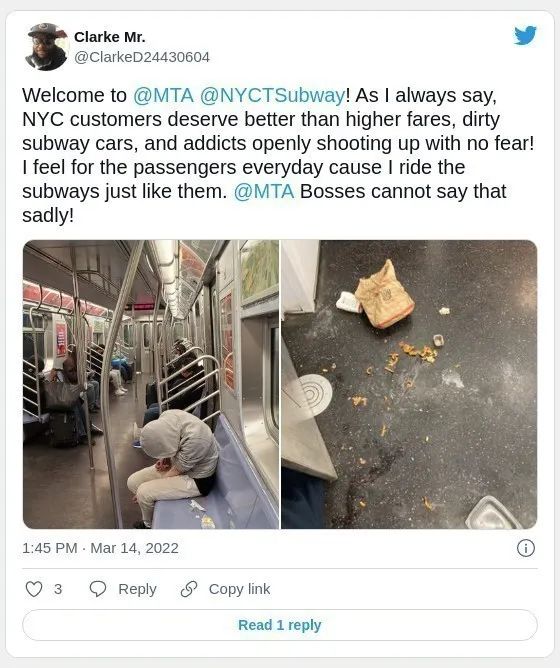Open the first @MTA mention

pos(163,95)
